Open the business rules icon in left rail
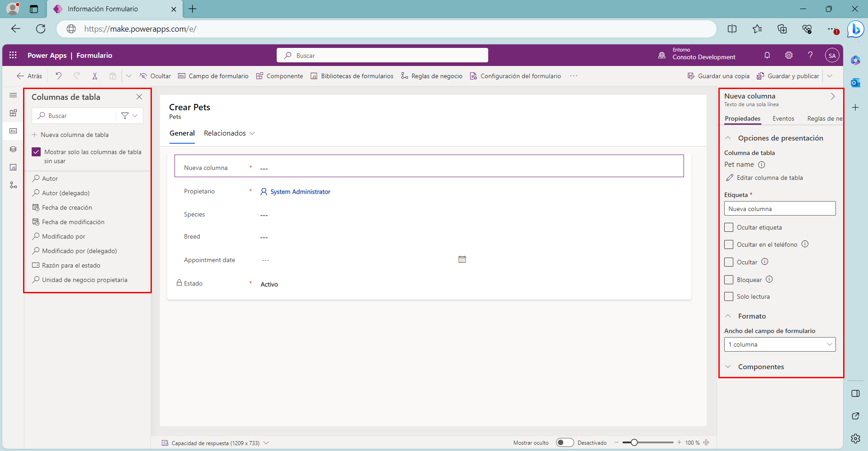The width and height of the screenshot is (868, 451). [x=13, y=185]
